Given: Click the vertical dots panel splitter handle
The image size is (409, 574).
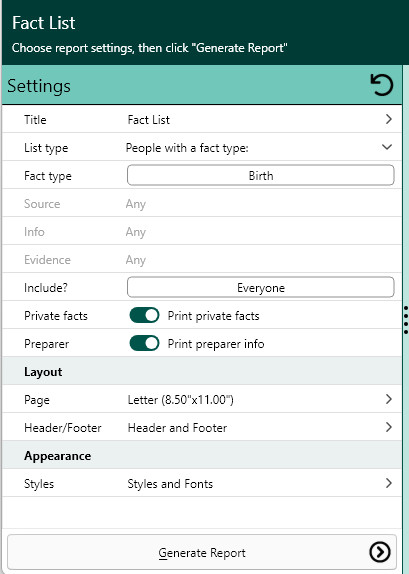Looking at the screenshot, I should point(406,320).
